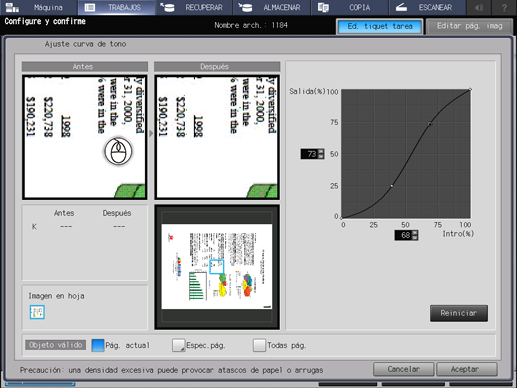The image size is (517, 388).
Task: Decrease the Intro value 68 with down arrow
Action: pyautogui.click(x=415, y=238)
